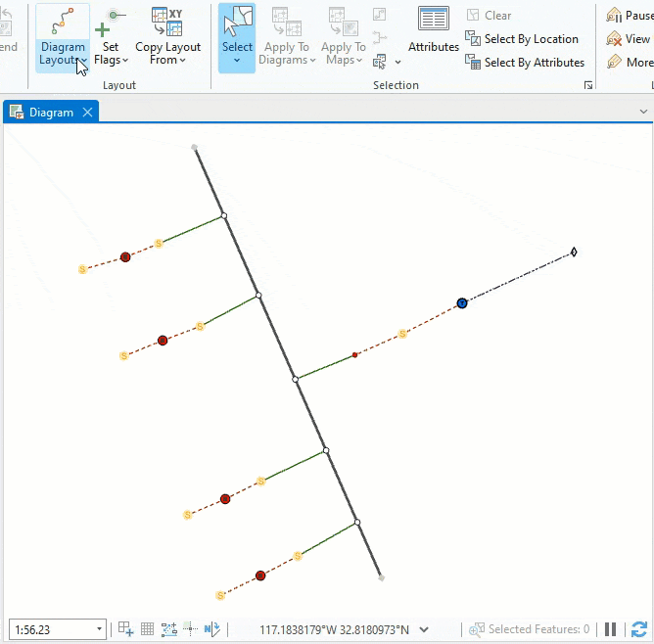The width and height of the screenshot is (654, 644).
Task: Expand the Select tool dropdown arrow
Action: click(x=237, y=61)
